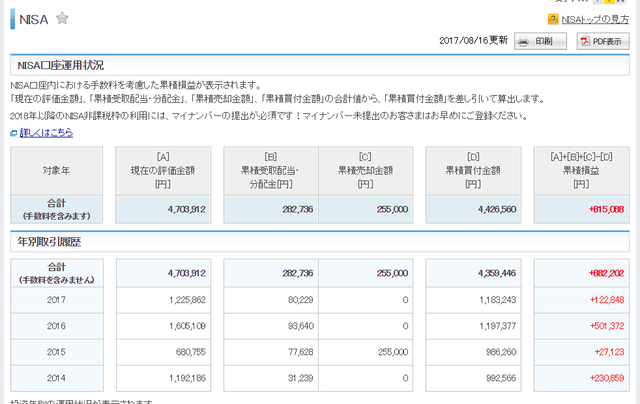Click the 合計 (手数料を含みます) row label
640x404 pixels.
(x=56, y=209)
